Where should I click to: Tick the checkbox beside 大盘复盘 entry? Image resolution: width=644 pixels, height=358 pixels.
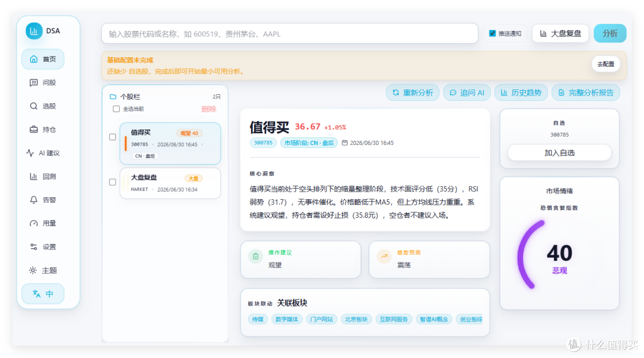point(113,182)
